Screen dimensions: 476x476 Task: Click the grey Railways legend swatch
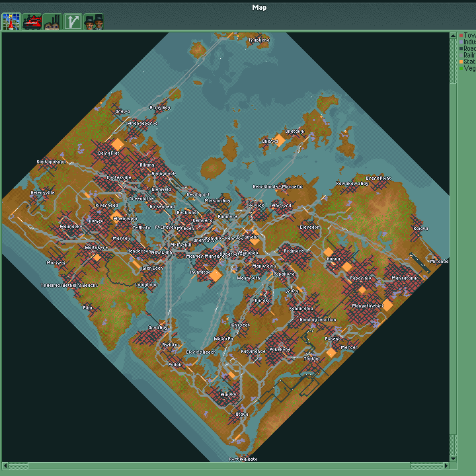pos(461,56)
